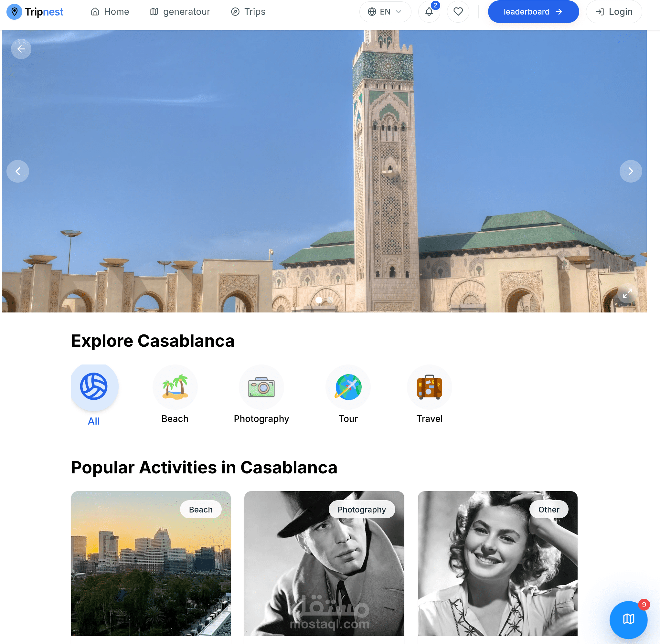Open the EN language dropdown
This screenshot has width=660, height=644.
[x=385, y=12]
